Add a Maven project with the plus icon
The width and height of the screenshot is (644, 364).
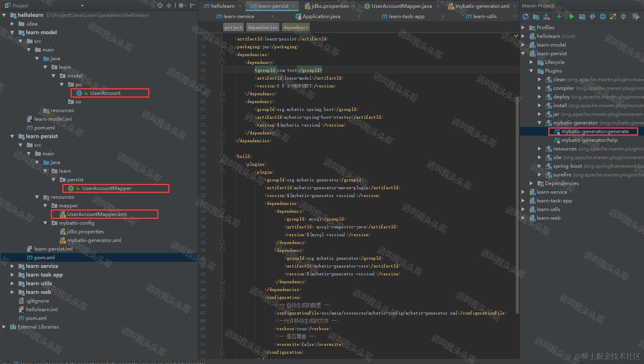pos(559,16)
